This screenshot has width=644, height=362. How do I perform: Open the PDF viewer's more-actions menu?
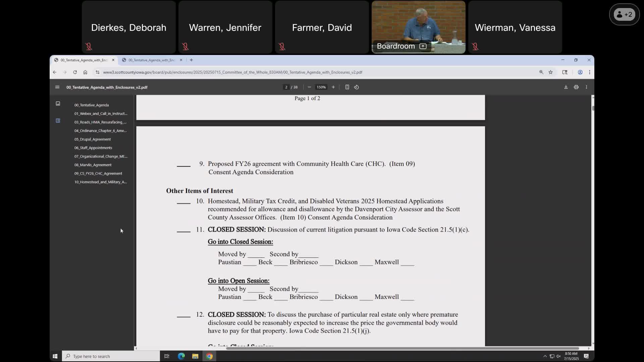click(586, 87)
